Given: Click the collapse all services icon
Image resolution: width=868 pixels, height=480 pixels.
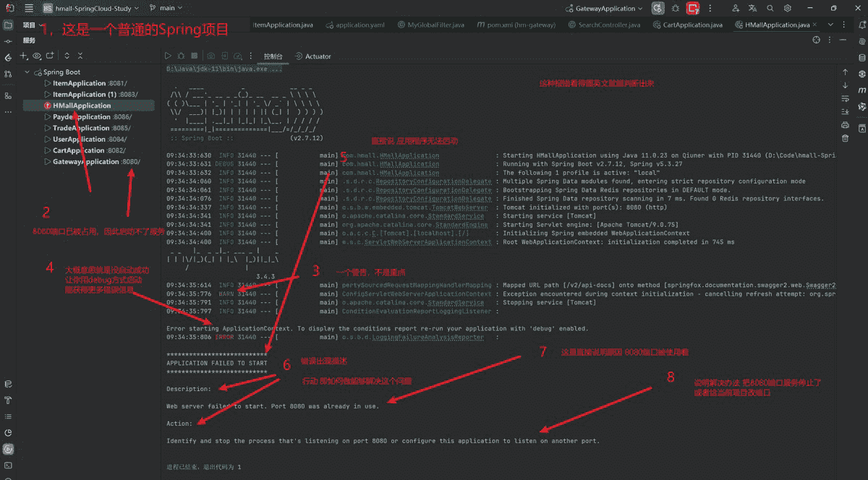Looking at the screenshot, I should tap(80, 56).
